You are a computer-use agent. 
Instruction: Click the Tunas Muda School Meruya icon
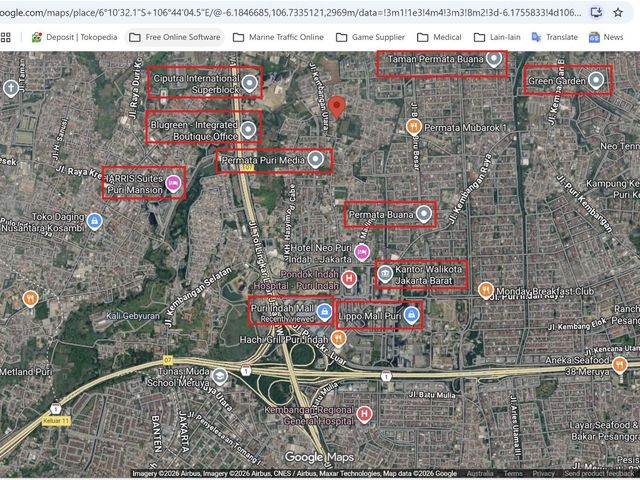[x=220, y=376]
